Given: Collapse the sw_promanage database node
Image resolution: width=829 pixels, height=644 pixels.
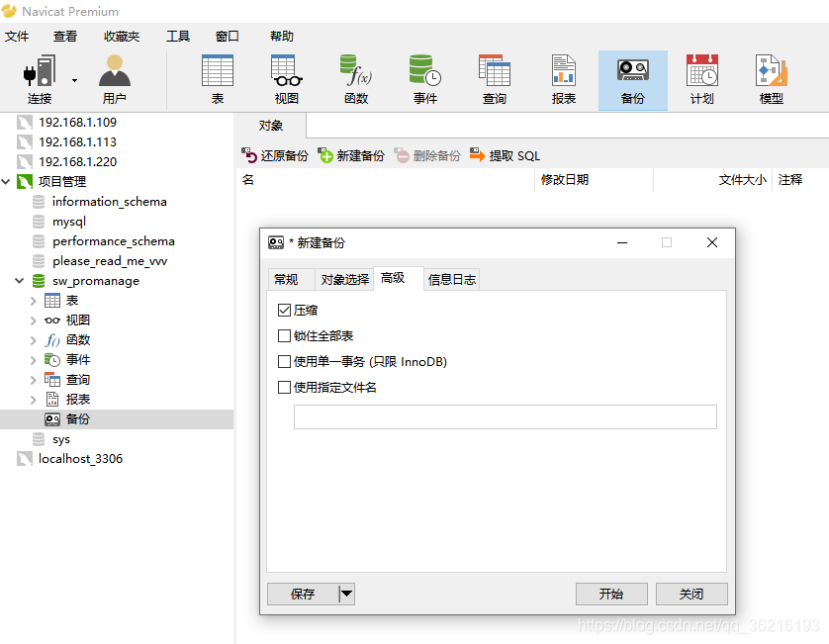Looking at the screenshot, I should click(x=20, y=280).
